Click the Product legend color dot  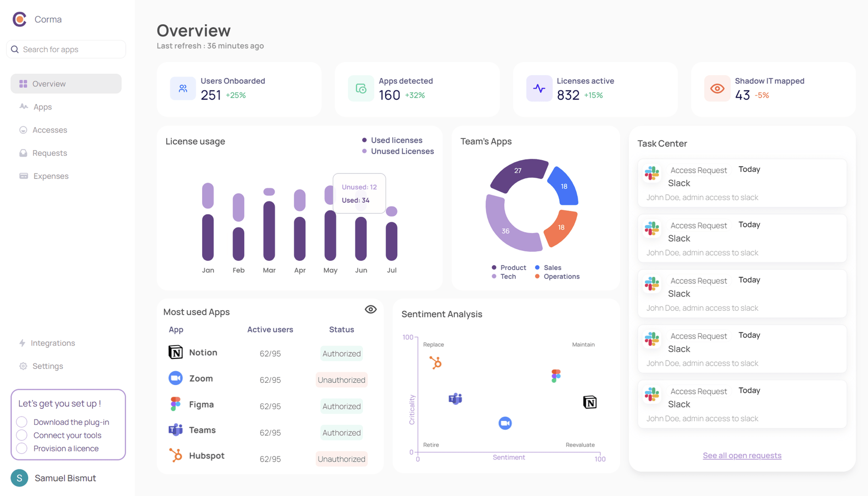tap(494, 267)
